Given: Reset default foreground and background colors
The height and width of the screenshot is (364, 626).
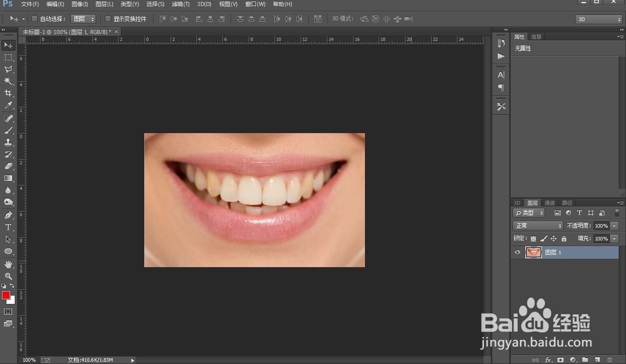Looking at the screenshot, I should [x=4, y=286].
